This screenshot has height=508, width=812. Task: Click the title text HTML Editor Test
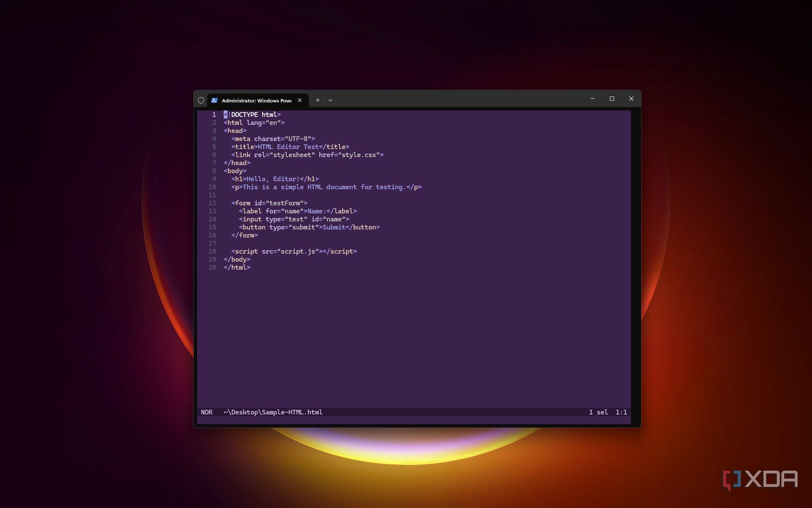click(x=288, y=147)
